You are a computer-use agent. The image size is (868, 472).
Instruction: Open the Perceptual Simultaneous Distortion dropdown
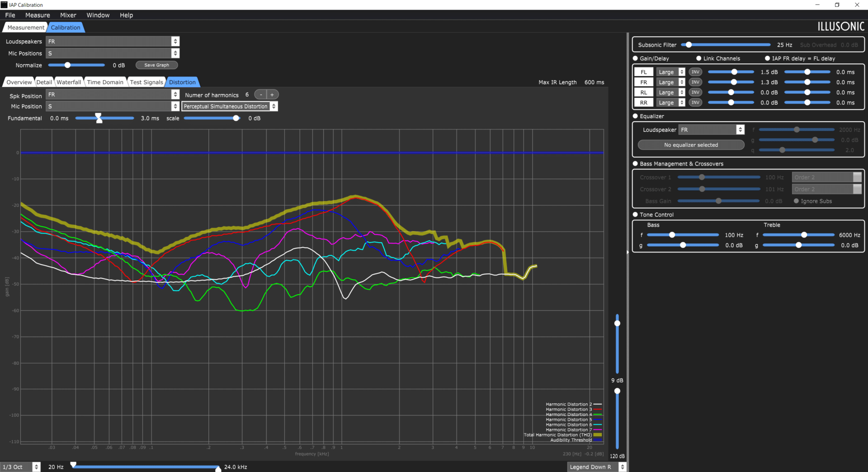tap(230, 106)
